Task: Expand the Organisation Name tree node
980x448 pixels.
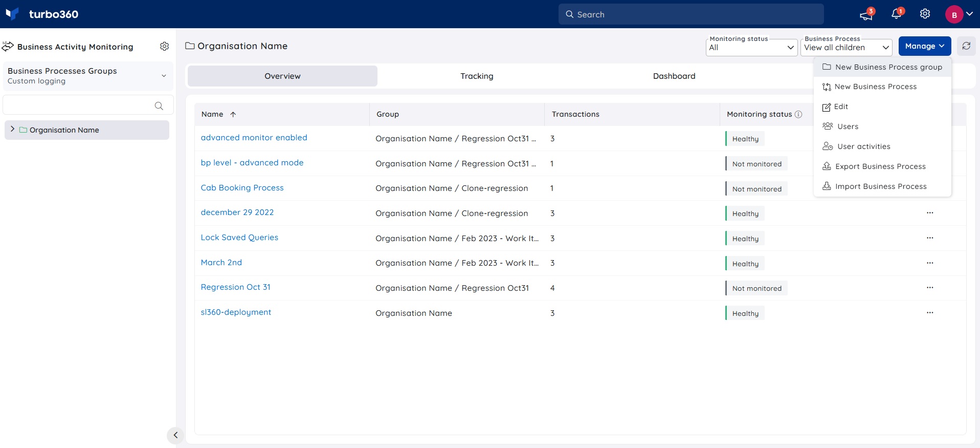Action: point(13,130)
